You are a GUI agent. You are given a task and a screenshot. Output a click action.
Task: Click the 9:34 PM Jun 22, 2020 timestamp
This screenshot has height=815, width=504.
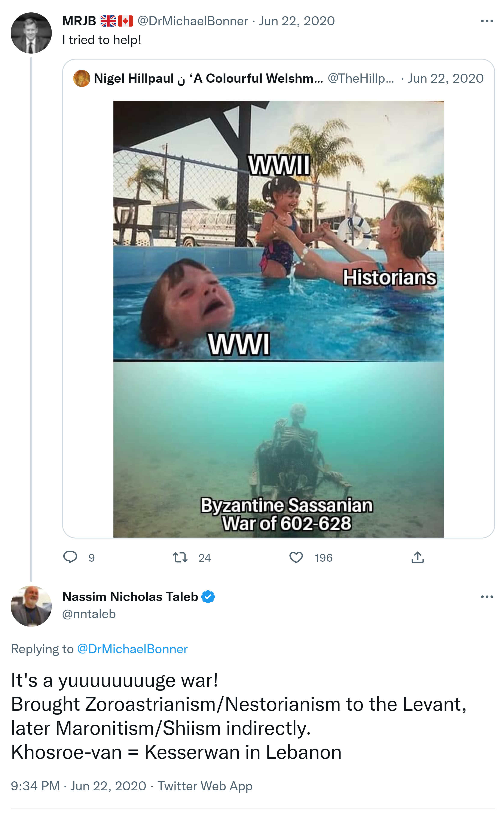point(78,786)
